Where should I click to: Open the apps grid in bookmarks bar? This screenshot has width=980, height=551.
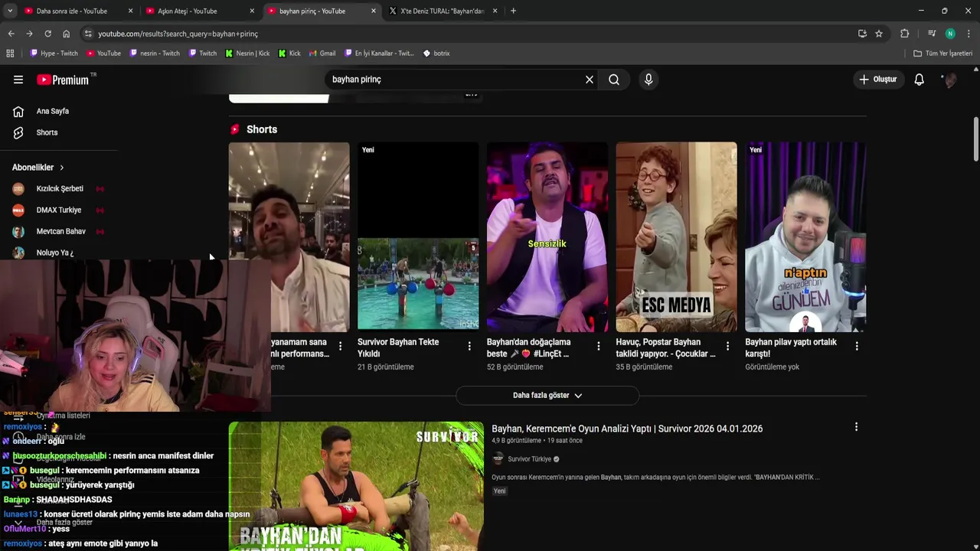(x=10, y=54)
